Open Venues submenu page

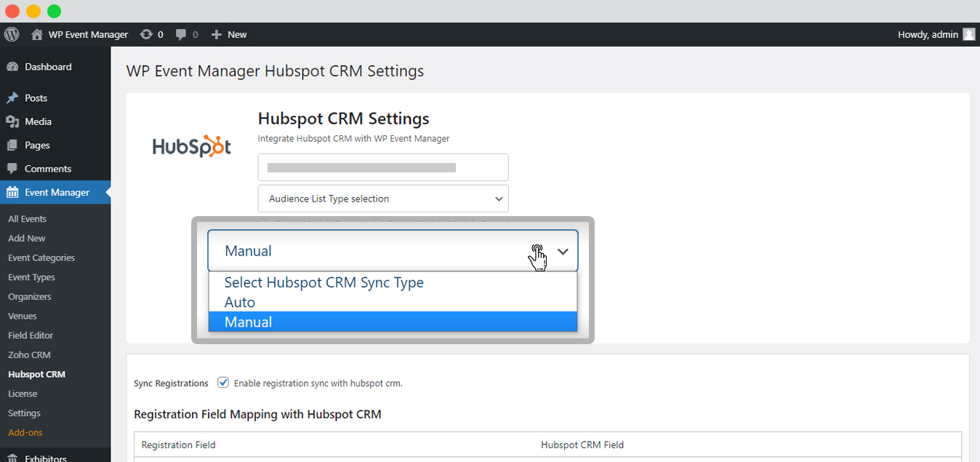pyautogui.click(x=23, y=316)
